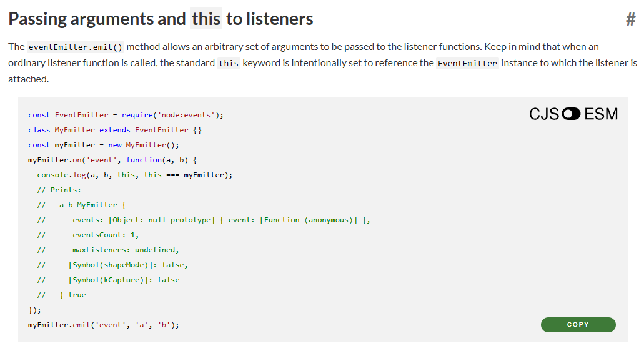The image size is (644, 346).
Task: Click 'const myEmitter = new MyEmitter();' line
Action: point(104,145)
